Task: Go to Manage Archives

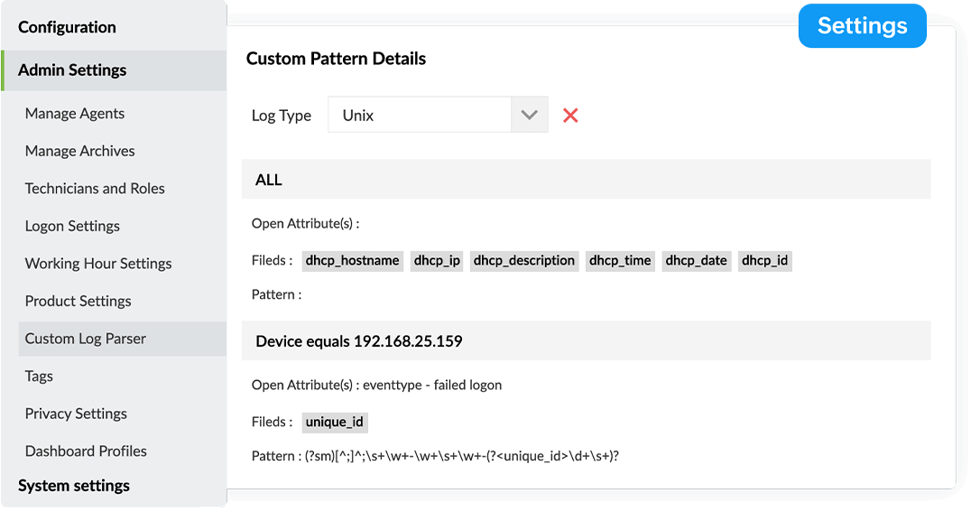Action: 80,151
